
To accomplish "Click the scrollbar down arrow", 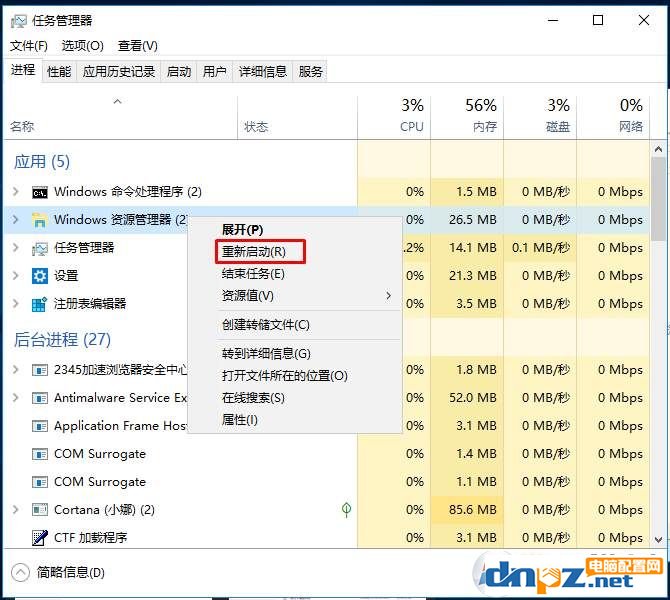I will [658, 540].
